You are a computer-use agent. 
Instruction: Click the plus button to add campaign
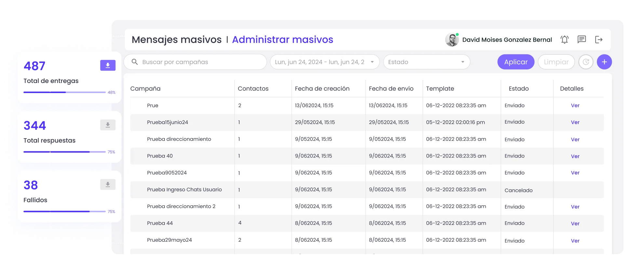pyautogui.click(x=604, y=62)
